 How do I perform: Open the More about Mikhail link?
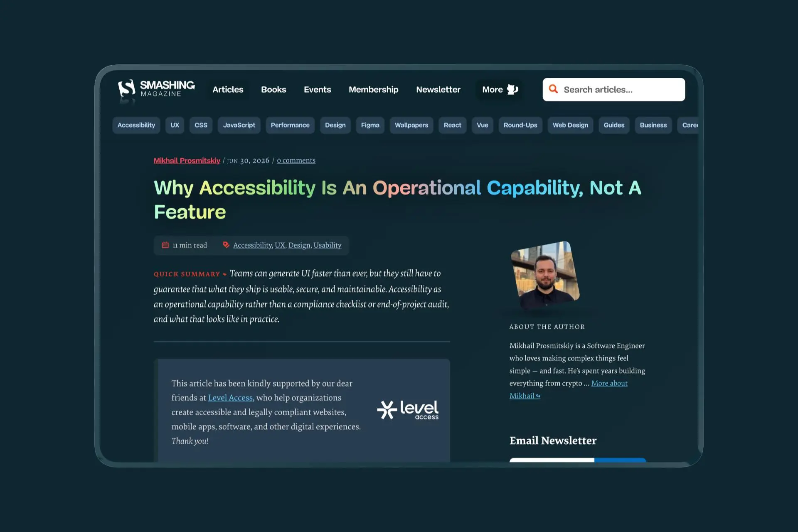(x=569, y=389)
